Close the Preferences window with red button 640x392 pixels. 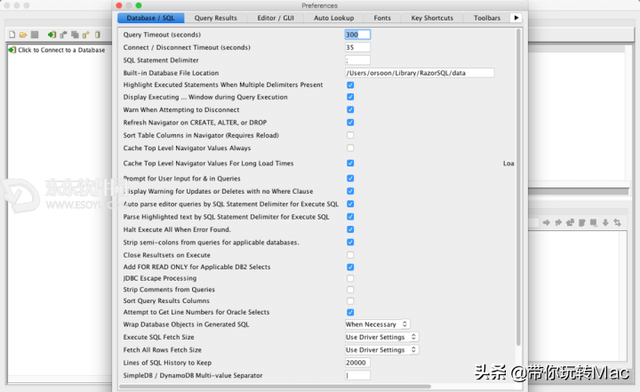[x=119, y=5]
